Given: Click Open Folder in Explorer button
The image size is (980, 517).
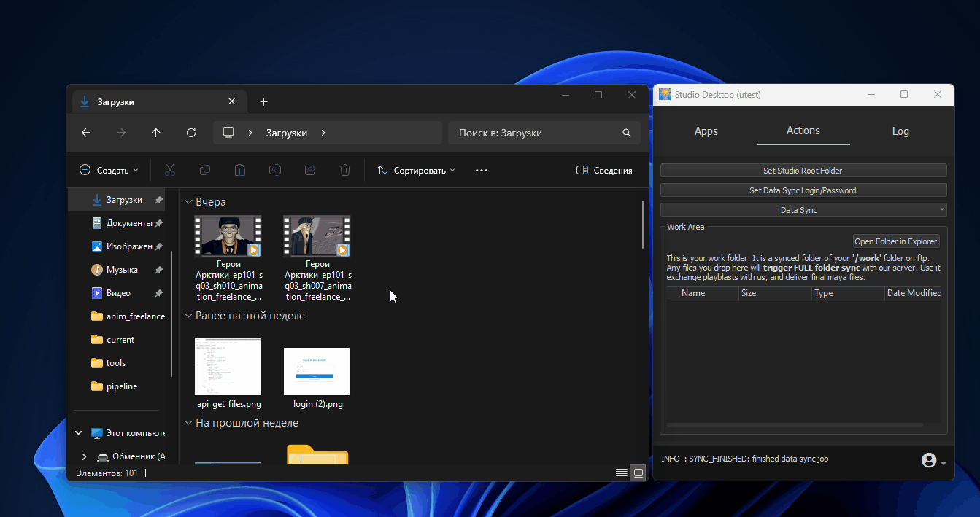Looking at the screenshot, I should pyautogui.click(x=895, y=241).
